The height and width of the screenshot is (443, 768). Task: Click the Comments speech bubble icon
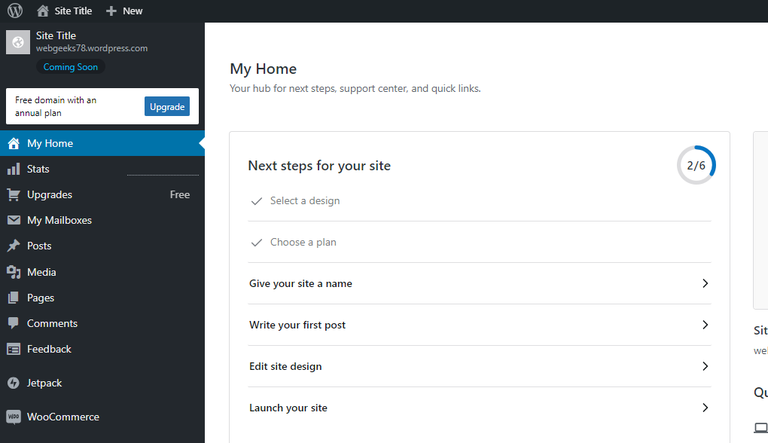pos(14,323)
